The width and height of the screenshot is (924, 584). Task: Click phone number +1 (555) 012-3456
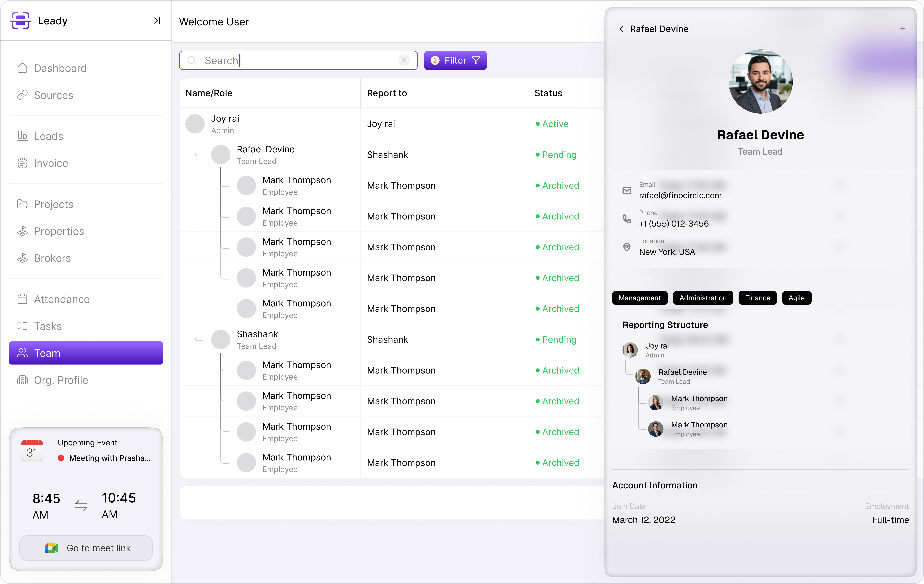point(673,224)
